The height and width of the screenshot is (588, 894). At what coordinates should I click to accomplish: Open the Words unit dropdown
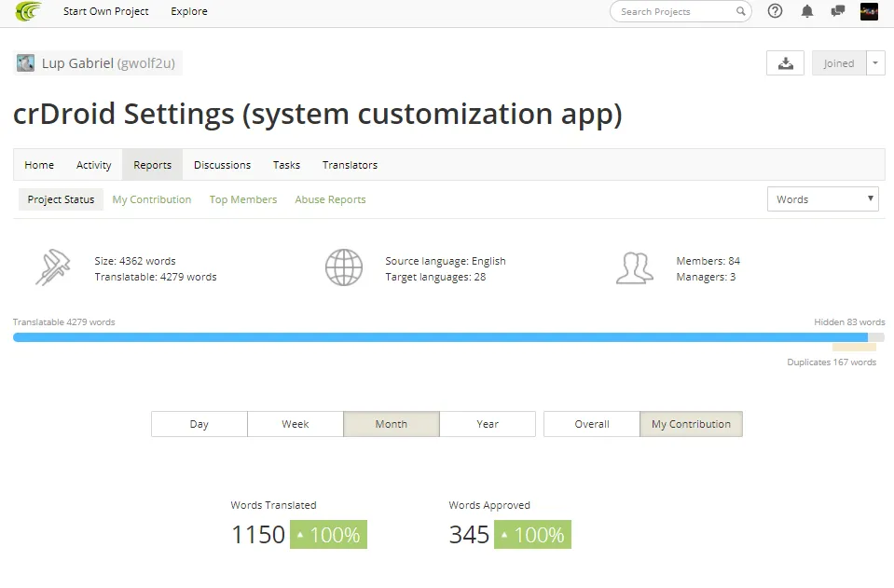tap(823, 199)
